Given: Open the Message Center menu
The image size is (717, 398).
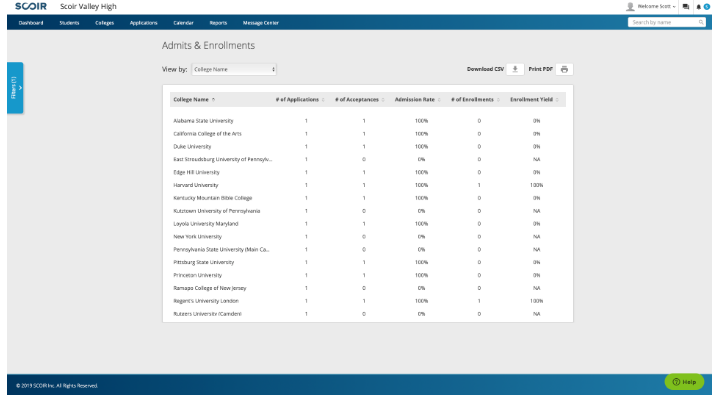Looking at the screenshot, I should click(x=261, y=22).
